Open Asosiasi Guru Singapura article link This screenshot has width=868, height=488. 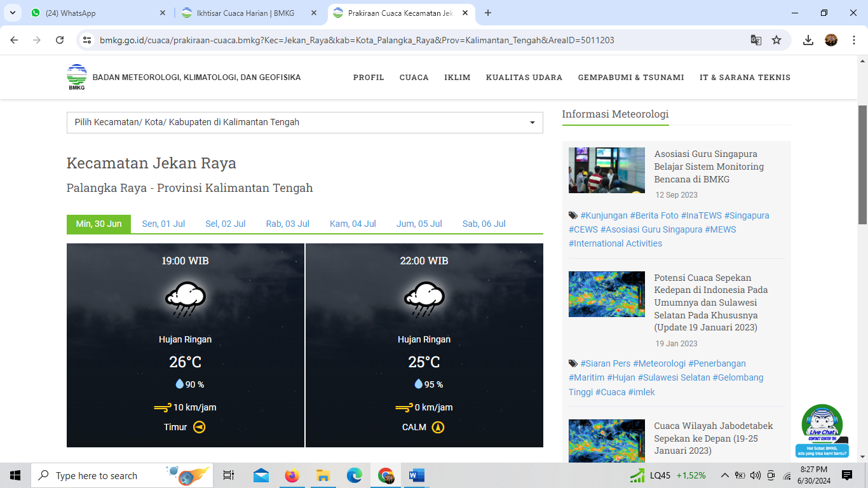(x=709, y=166)
